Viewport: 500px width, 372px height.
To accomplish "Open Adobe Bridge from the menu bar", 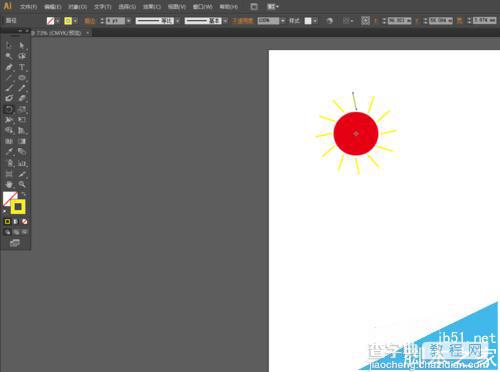I will [x=254, y=6].
